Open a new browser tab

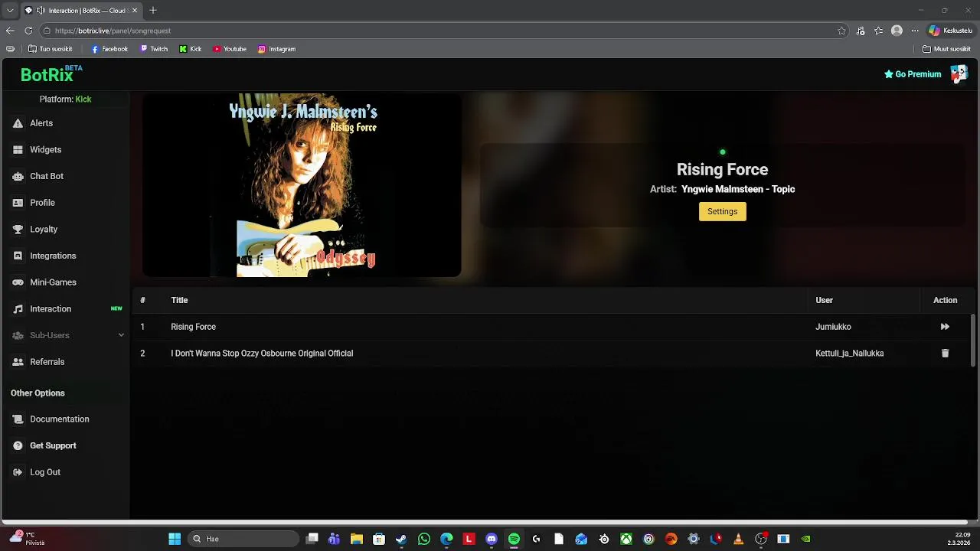tap(153, 11)
